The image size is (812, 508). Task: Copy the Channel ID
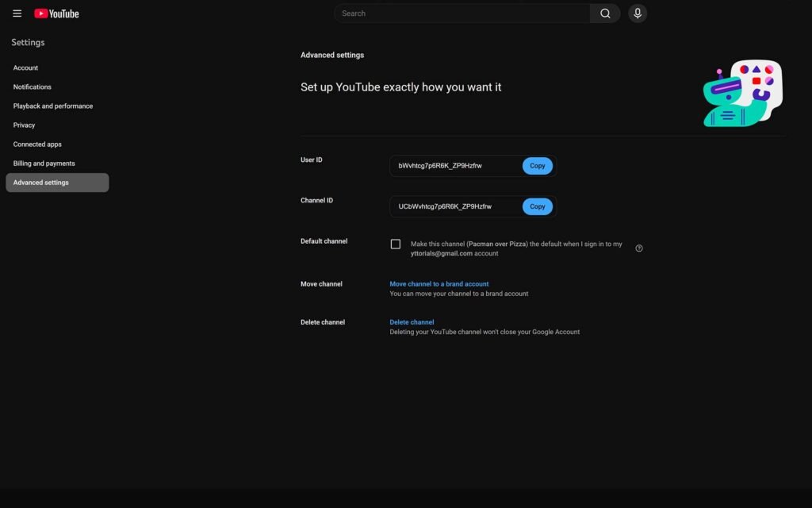coord(537,206)
